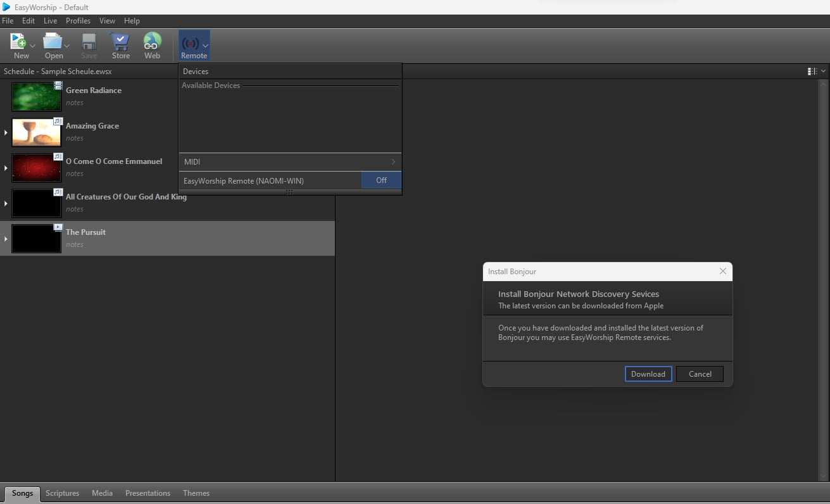Open the Edit menu
830x504 pixels.
(28, 21)
